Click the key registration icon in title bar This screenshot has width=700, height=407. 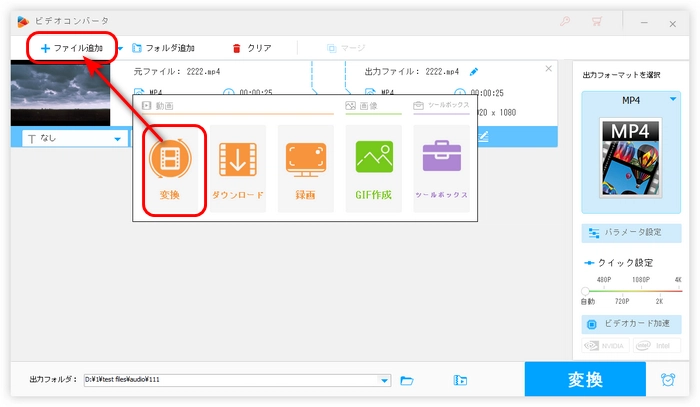coord(565,21)
